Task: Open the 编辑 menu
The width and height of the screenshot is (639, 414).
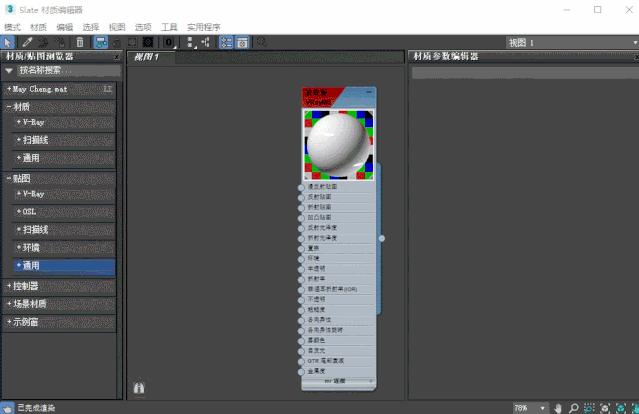Action: (64, 27)
